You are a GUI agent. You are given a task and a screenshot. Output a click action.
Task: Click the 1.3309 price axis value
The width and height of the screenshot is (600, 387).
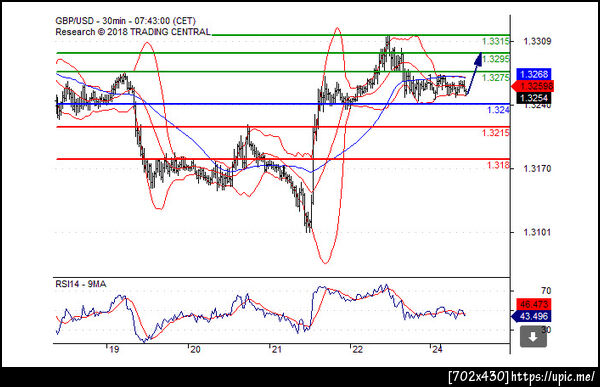537,41
